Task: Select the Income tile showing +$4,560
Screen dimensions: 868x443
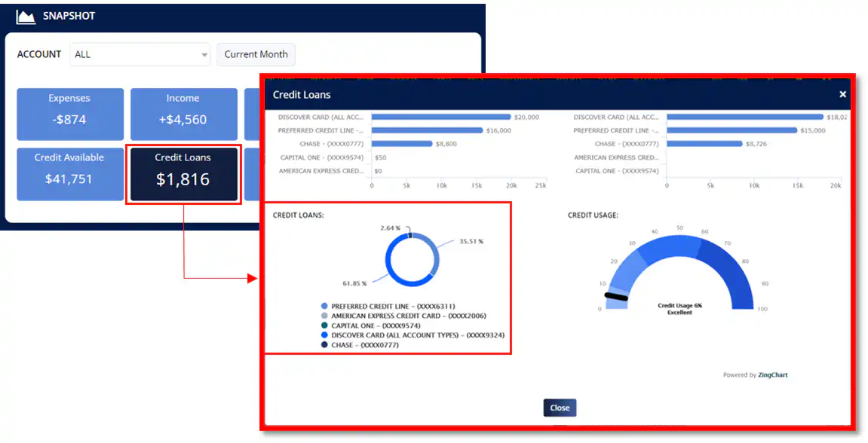Action: (x=183, y=114)
